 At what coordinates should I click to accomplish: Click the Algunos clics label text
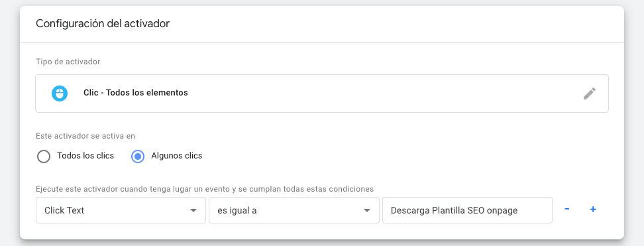coord(177,156)
